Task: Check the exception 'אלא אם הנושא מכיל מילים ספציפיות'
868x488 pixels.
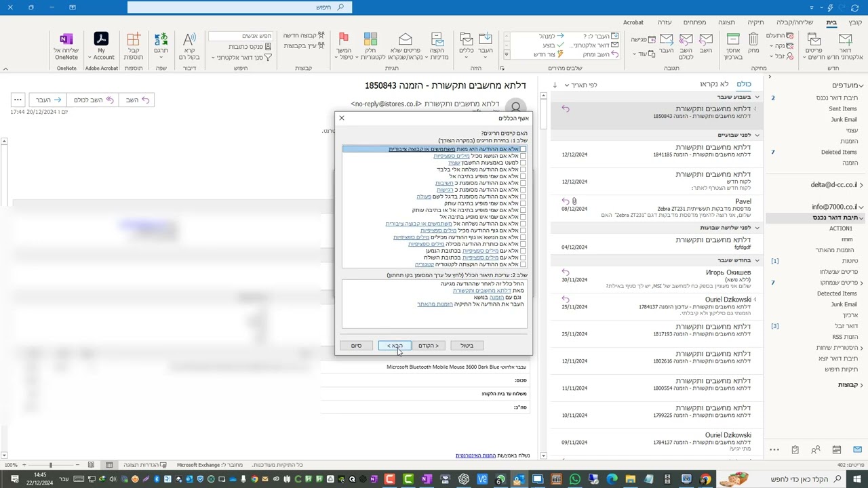Action: tap(523, 156)
